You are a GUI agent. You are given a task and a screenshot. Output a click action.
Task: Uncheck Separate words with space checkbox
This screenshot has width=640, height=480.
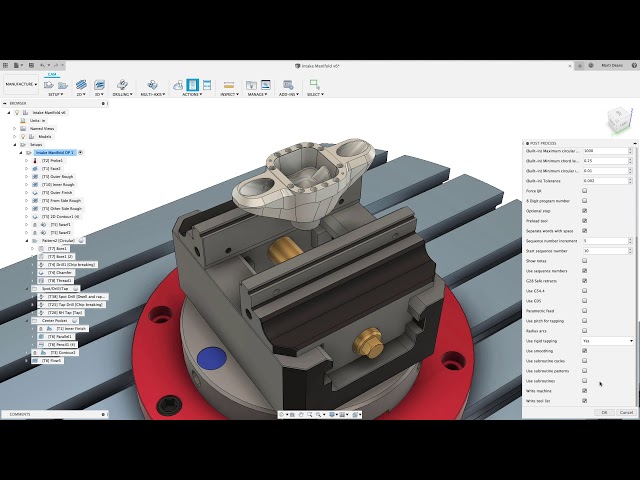point(584,231)
